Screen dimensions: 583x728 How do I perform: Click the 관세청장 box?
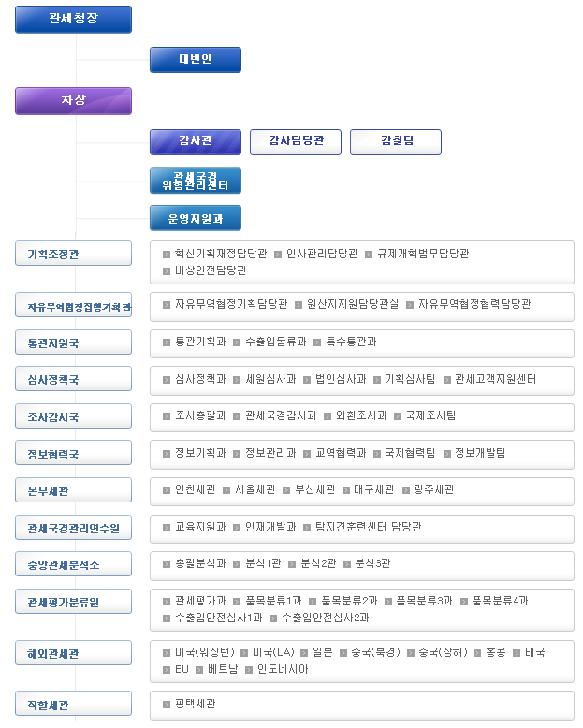73,20
